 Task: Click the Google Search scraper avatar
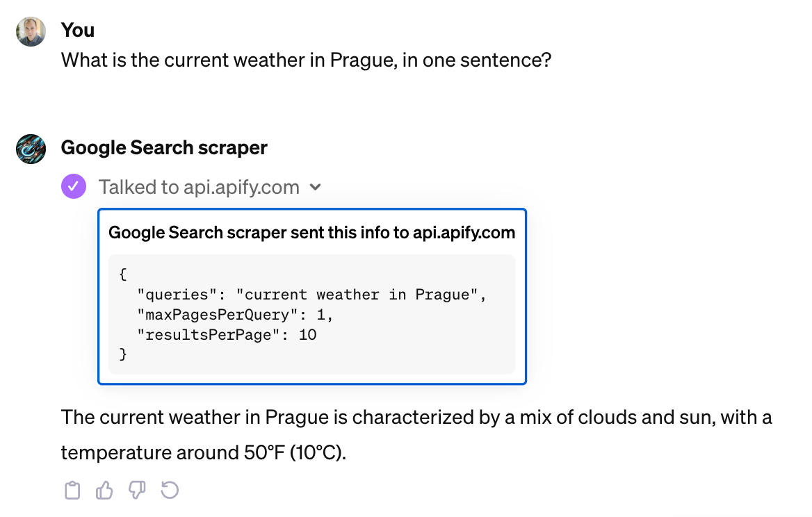click(x=31, y=149)
